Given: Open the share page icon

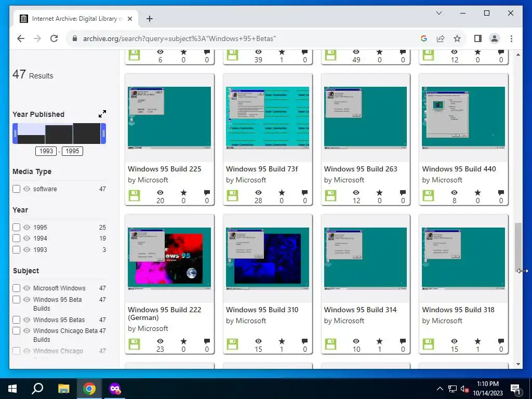Looking at the screenshot, I should tap(441, 38).
